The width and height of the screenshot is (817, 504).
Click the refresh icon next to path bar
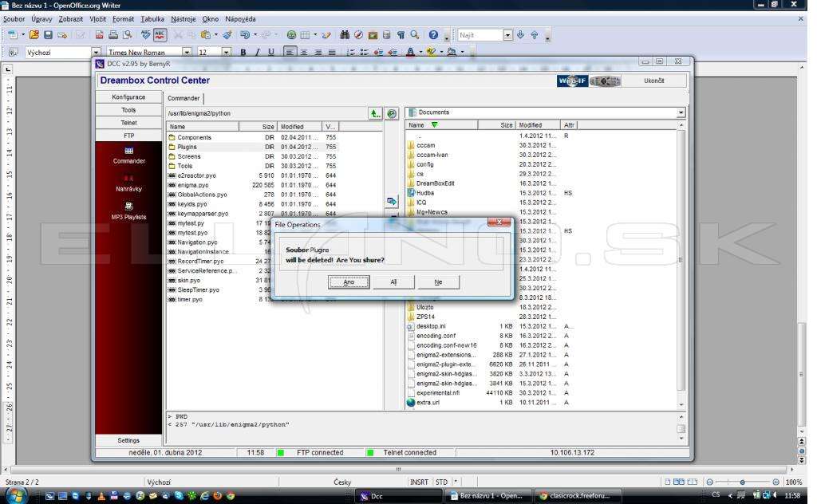pyautogui.click(x=392, y=113)
